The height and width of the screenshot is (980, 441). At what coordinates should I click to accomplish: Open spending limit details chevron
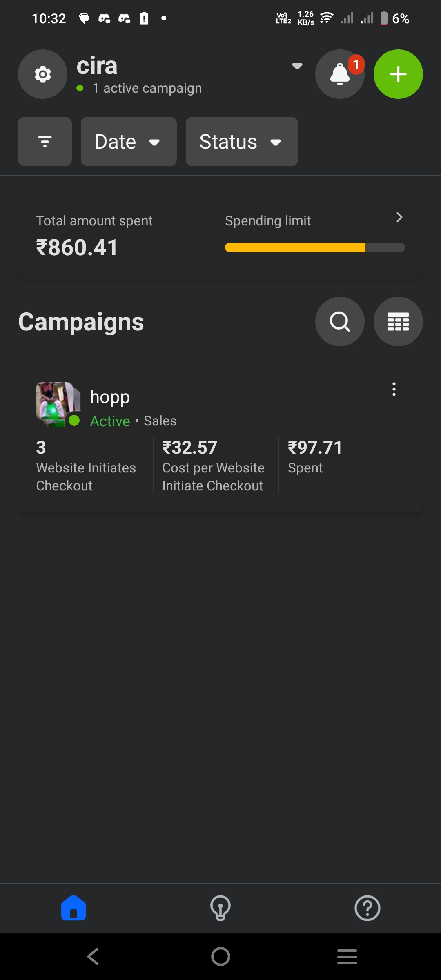pyautogui.click(x=399, y=217)
